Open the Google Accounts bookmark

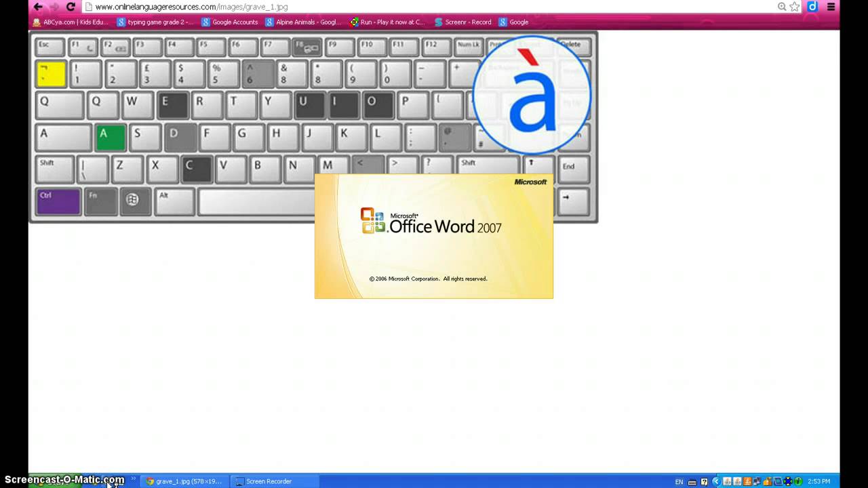coord(230,22)
